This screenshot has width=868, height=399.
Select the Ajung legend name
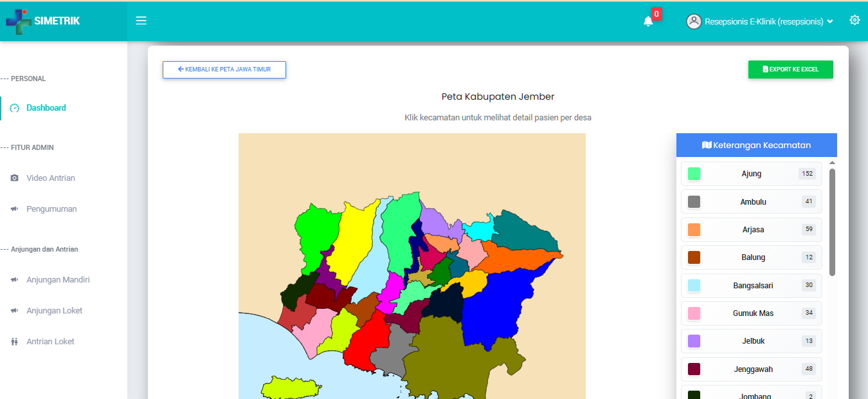tap(752, 174)
